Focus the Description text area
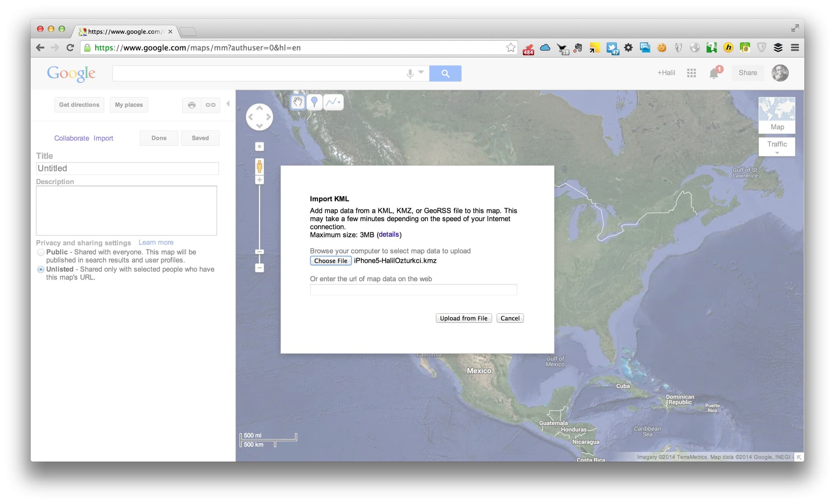This screenshot has width=835, height=504. point(127,211)
